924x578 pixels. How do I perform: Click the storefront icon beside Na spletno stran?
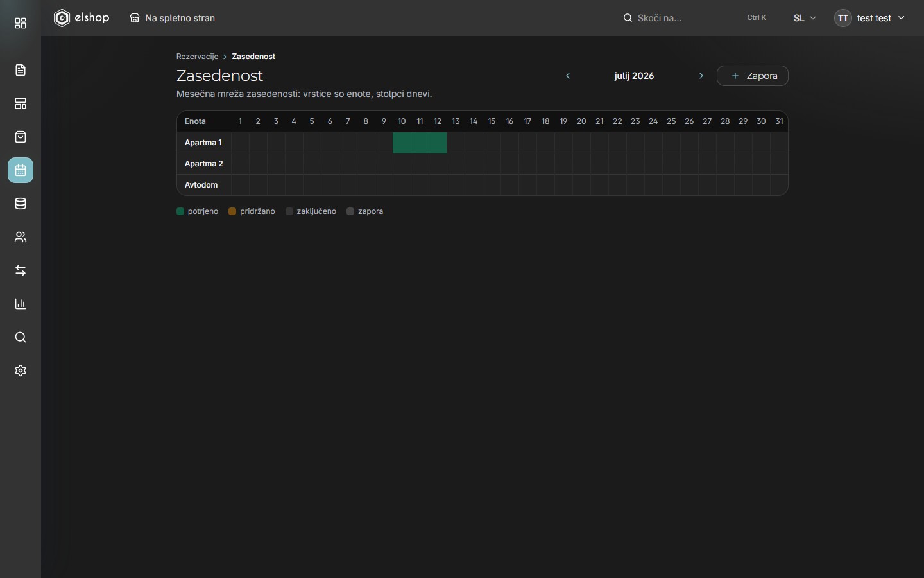(135, 18)
